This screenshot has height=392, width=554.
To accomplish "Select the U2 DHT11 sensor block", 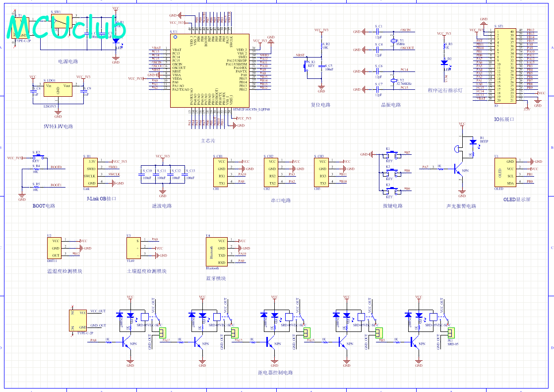I will tap(54, 248).
